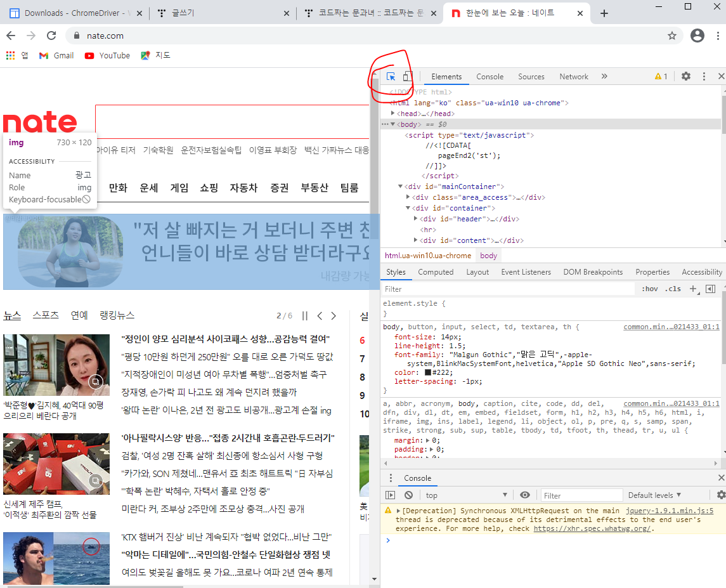Collapse the container div node

click(x=408, y=208)
